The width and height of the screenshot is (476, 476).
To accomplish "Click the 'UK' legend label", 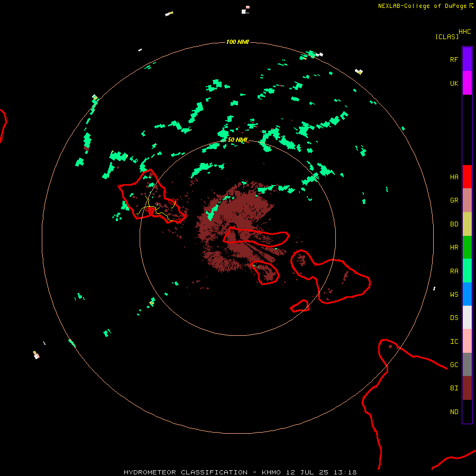I will pyautogui.click(x=454, y=83).
